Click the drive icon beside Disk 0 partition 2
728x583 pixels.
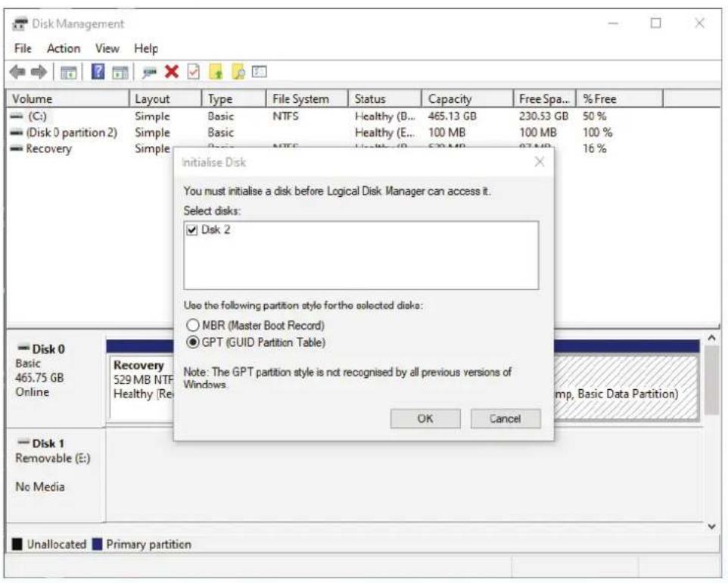point(17,132)
